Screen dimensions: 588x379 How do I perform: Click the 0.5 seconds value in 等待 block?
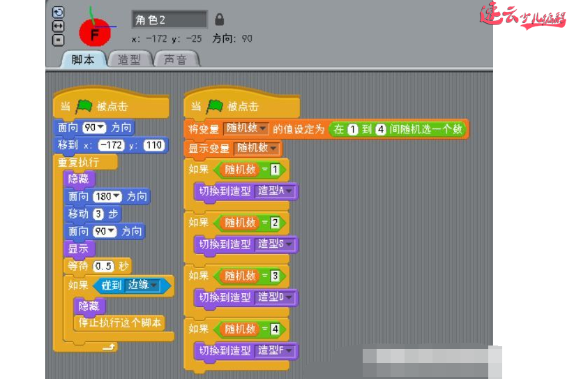click(x=103, y=267)
